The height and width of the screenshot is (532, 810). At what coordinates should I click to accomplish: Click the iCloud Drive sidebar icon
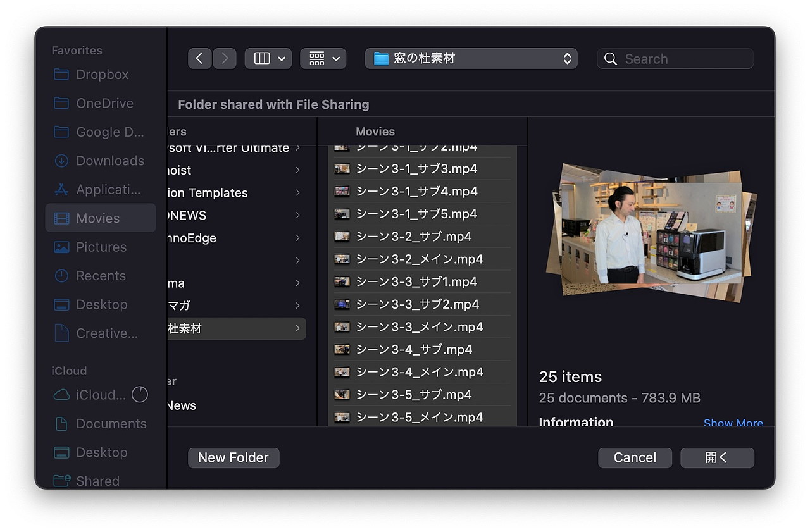pos(61,395)
